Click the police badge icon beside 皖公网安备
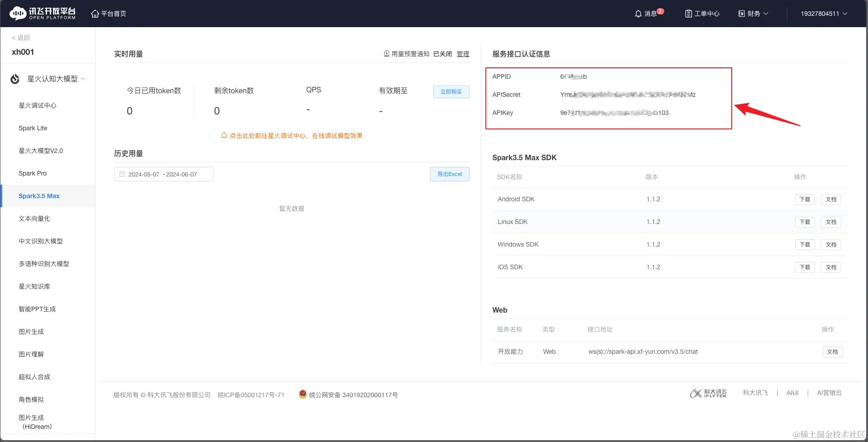Viewport: 868px width, 442px height. (303, 394)
